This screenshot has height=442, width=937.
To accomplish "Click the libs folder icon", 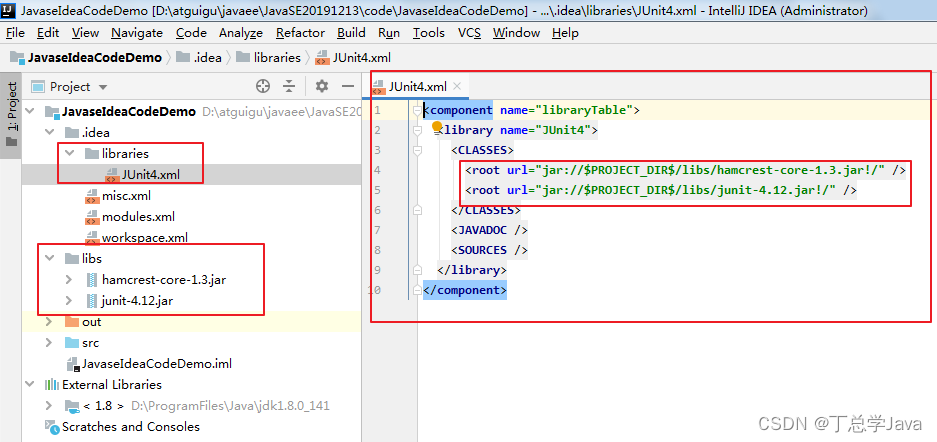I will point(72,259).
